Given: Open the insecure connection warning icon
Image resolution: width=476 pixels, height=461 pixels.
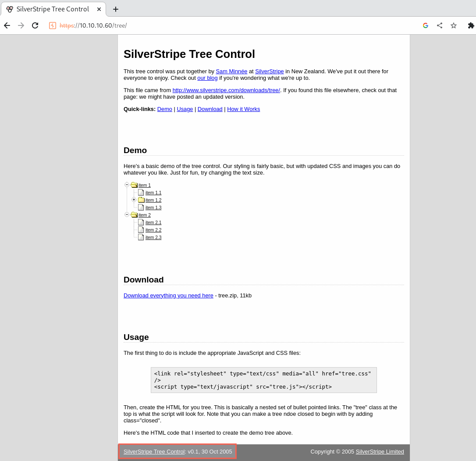Looking at the screenshot, I should 53,25.
